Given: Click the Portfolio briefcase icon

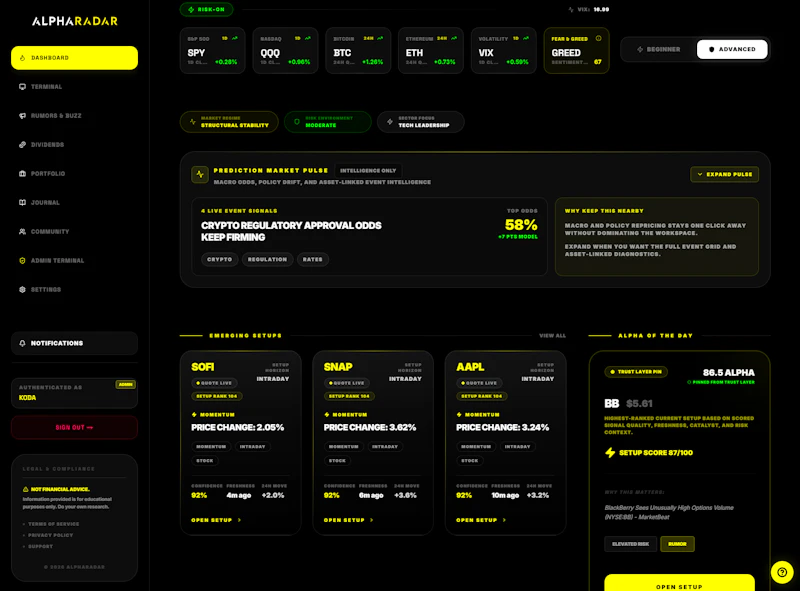Looking at the screenshot, I should [x=22, y=174].
